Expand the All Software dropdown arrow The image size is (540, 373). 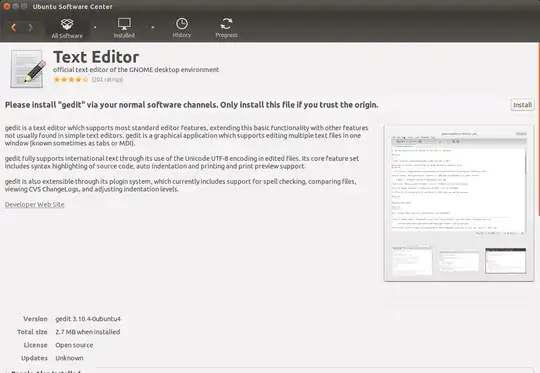95,27
